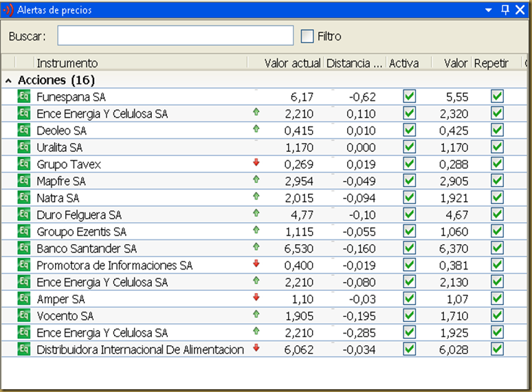Click the green up arrow on Banco Santander row
The width and height of the screenshot is (532, 392).
tap(256, 247)
